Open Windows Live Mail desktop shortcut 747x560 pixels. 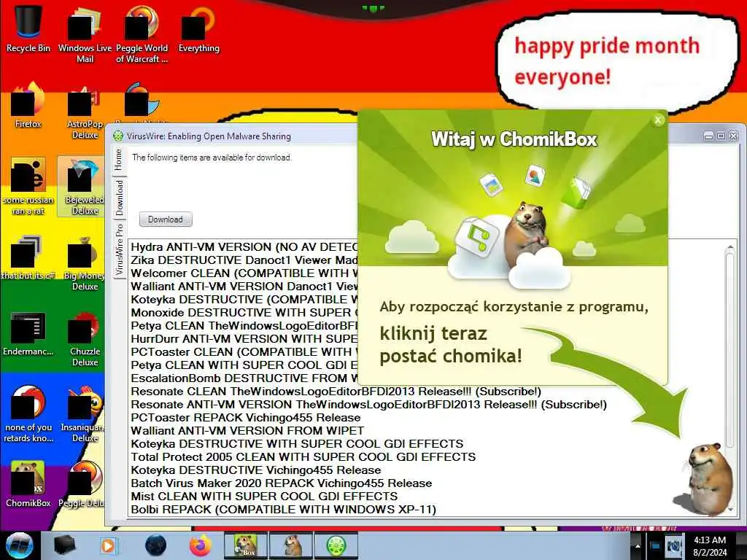85,34
